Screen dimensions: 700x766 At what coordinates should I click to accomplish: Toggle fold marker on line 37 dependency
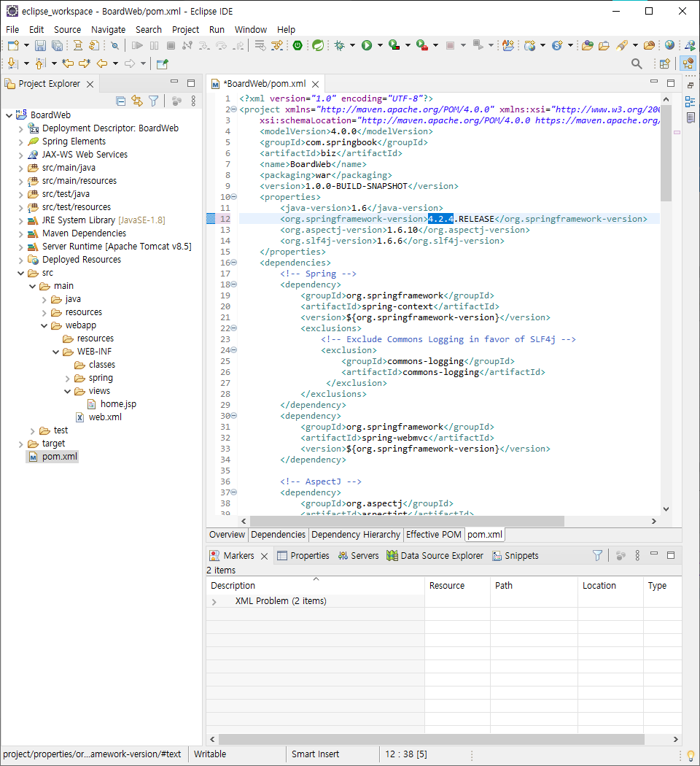(234, 492)
